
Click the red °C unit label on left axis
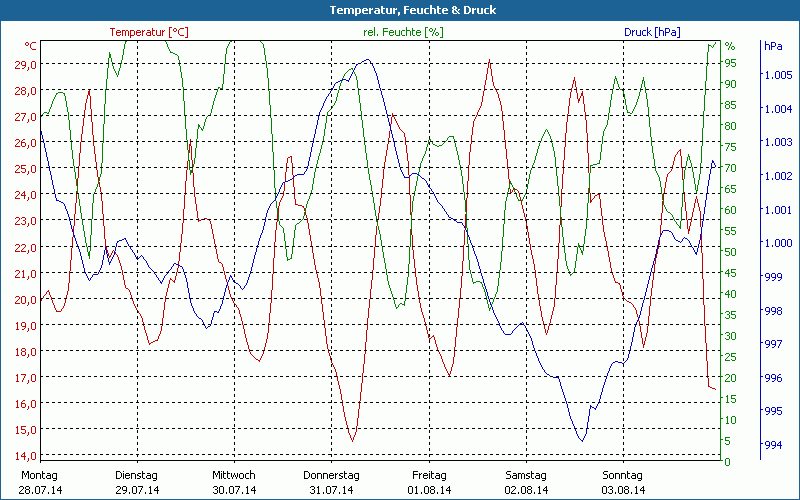click(x=31, y=46)
